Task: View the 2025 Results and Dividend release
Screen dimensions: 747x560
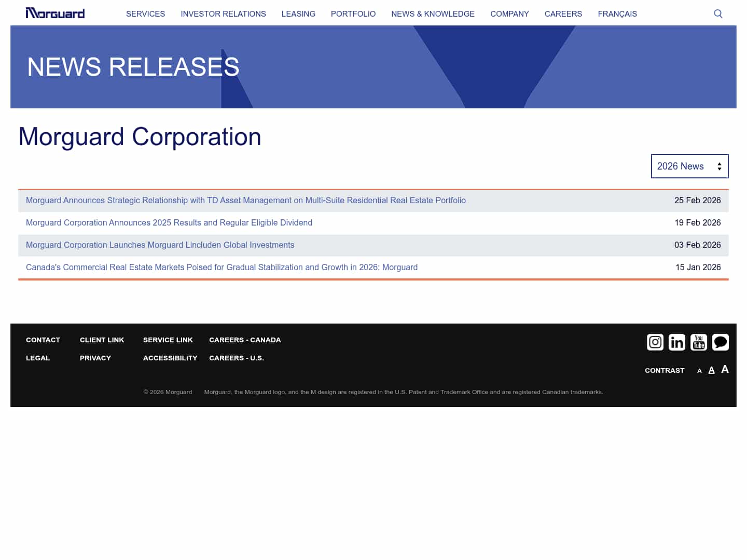Action: (x=169, y=222)
